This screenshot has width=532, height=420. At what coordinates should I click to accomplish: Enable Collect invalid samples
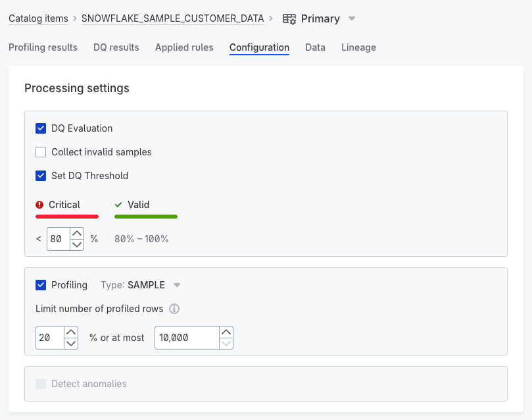tap(41, 152)
